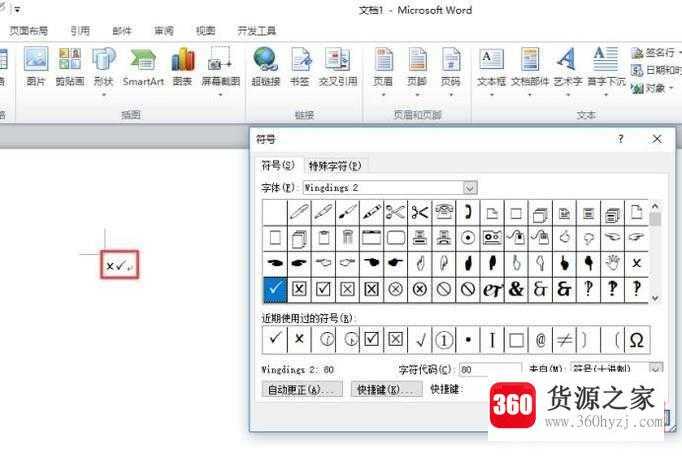
Task: Pick the recently used empty square symbol
Action: (x=516, y=340)
